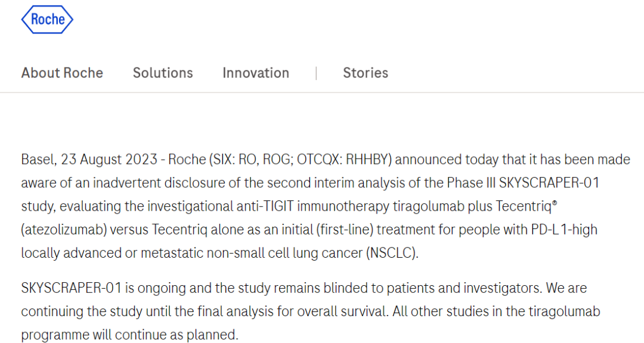
Task: Click the 'overall survival' phrase
Action: coord(342,311)
